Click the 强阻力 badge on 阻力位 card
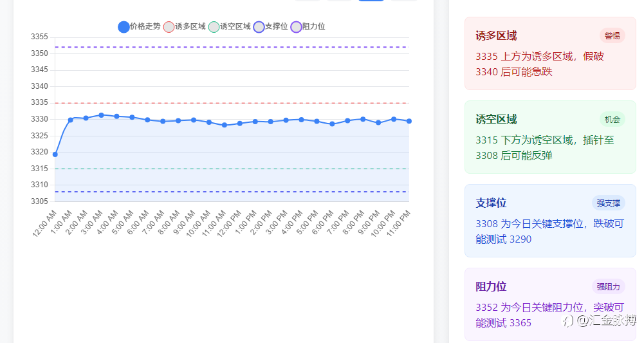The image size is (644, 343). click(x=608, y=287)
